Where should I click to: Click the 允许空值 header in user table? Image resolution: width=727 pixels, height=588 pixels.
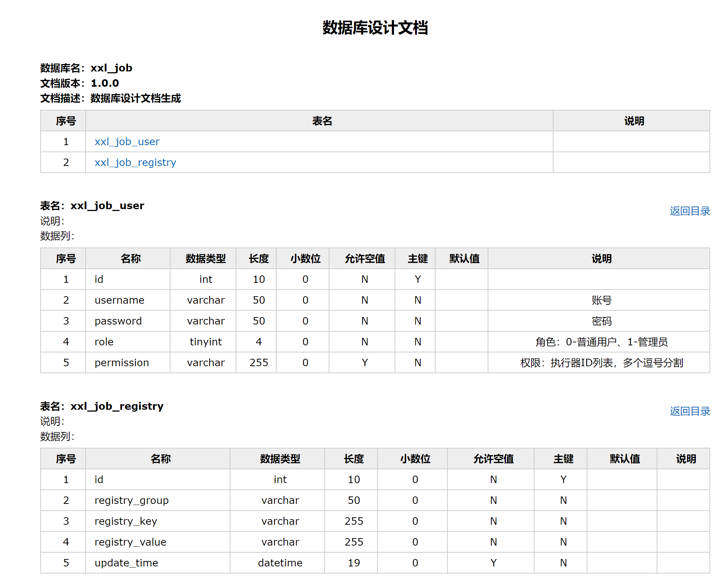click(364, 259)
